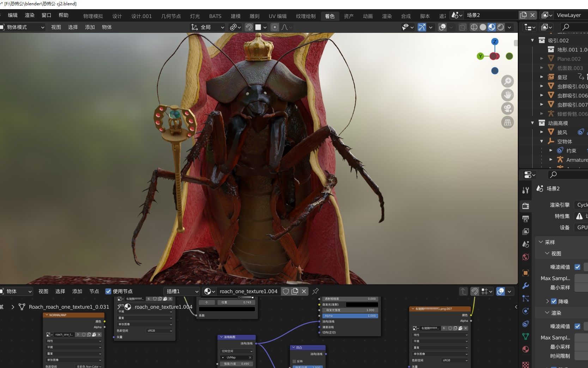Open 物体模式 mode dropdown
This screenshot has height=368, width=588.
tap(23, 27)
